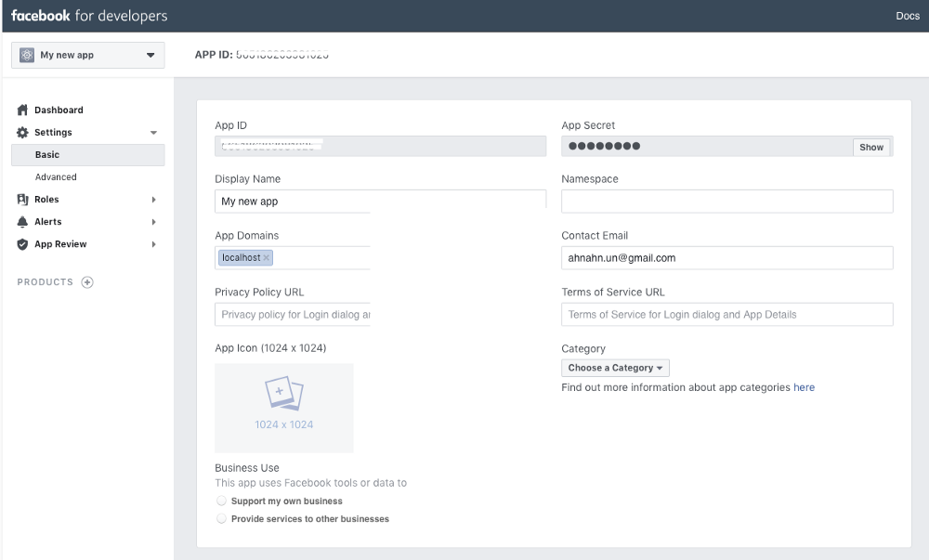The height and width of the screenshot is (560, 929).
Task: Click the Alerts bell icon
Action: point(22,222)
